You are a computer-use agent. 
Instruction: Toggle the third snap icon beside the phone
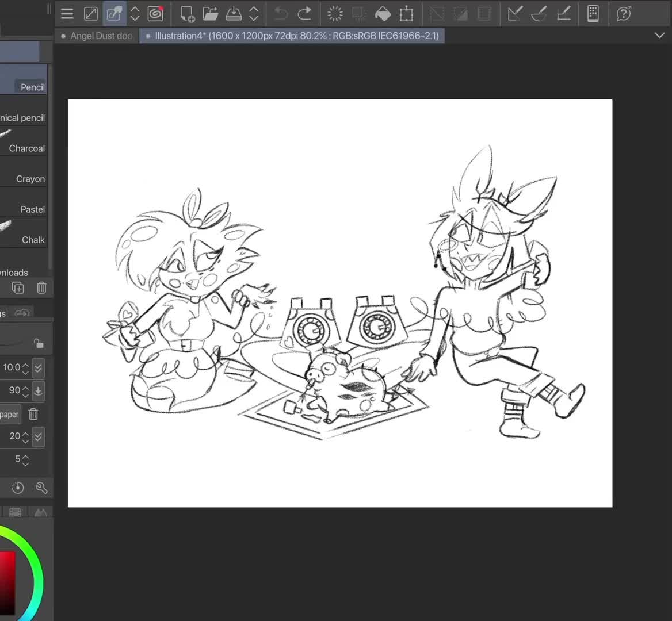563,14
